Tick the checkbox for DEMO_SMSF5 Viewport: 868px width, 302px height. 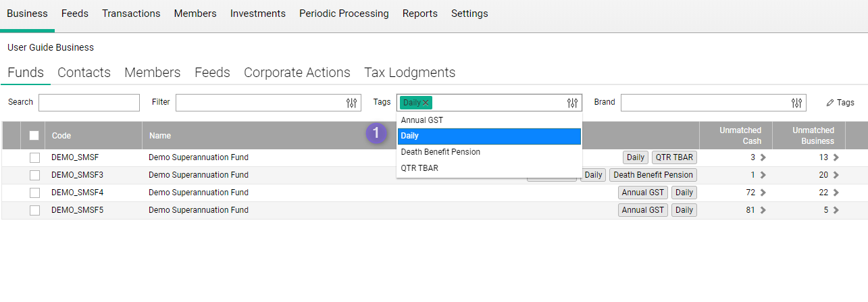coord(34,210)
